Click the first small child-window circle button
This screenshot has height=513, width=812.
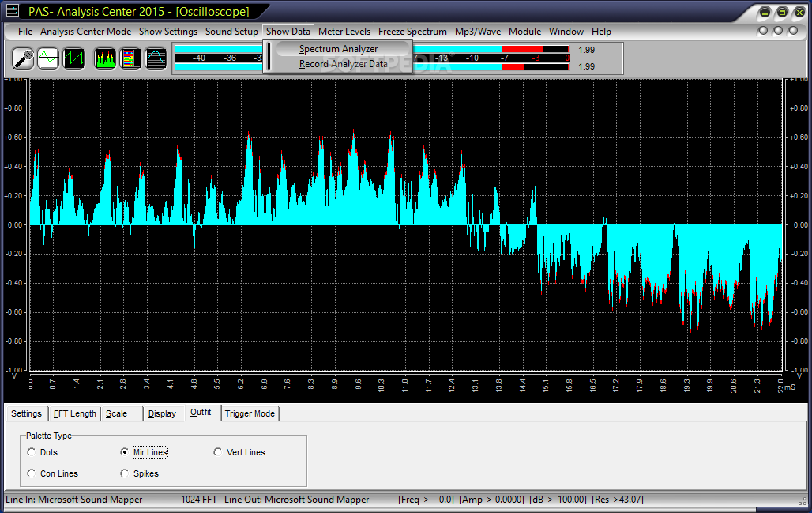(x=763, y=31)
